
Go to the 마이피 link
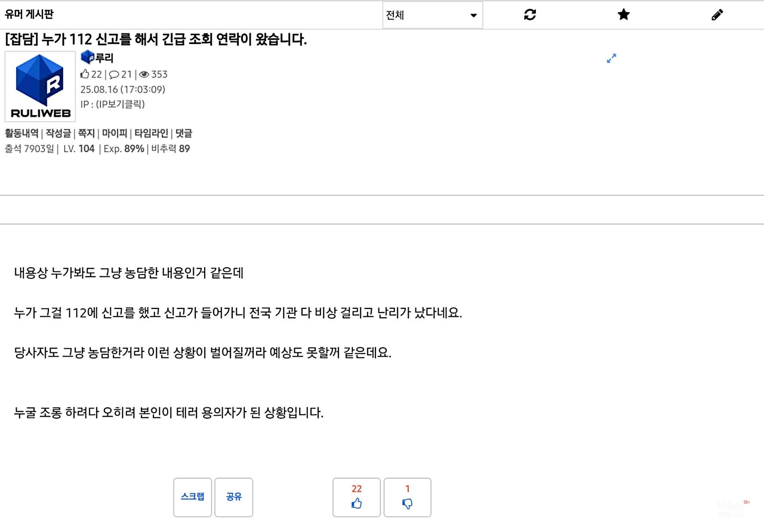click(115, 133)
